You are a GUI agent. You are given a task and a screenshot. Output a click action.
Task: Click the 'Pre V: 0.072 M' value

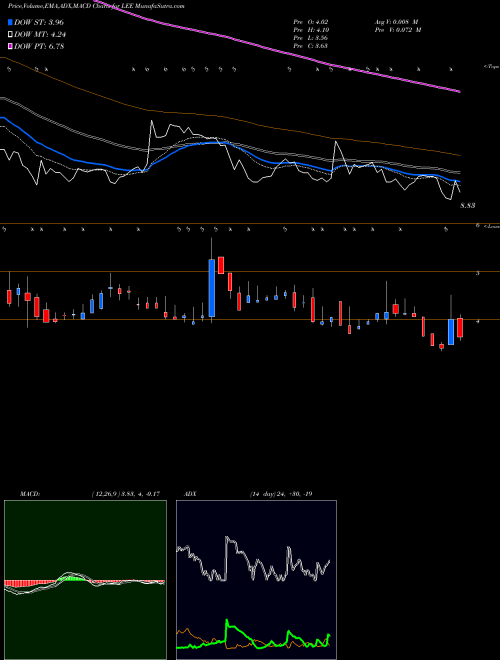398,29
